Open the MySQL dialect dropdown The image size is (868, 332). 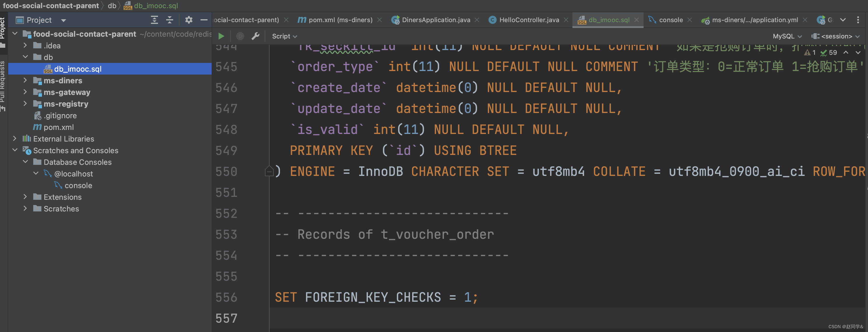point(787,36)
